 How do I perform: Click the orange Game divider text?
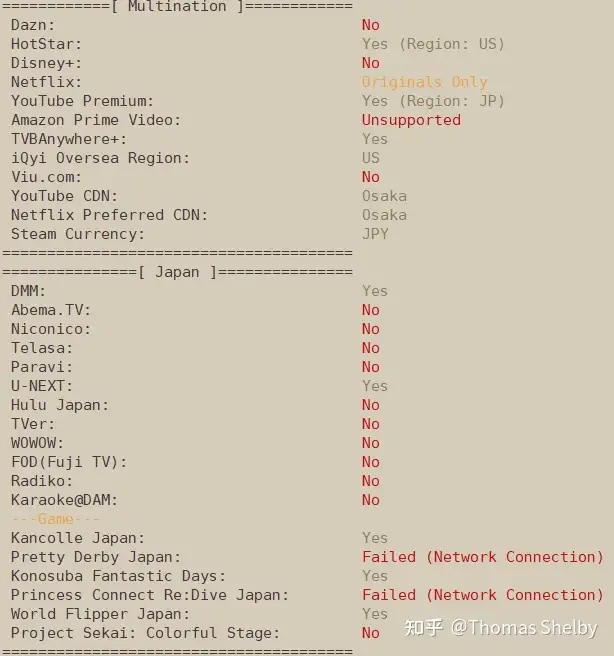point(55,519)
